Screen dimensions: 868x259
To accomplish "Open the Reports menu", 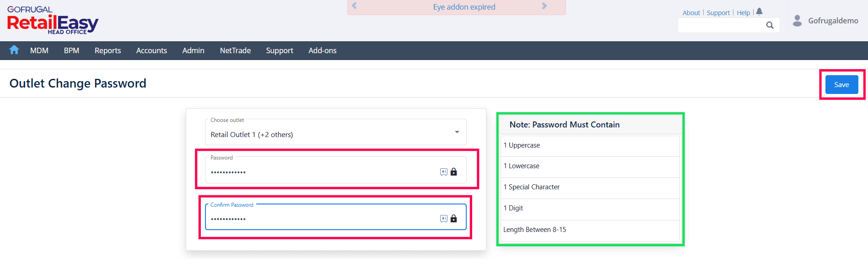I will 108,50.
